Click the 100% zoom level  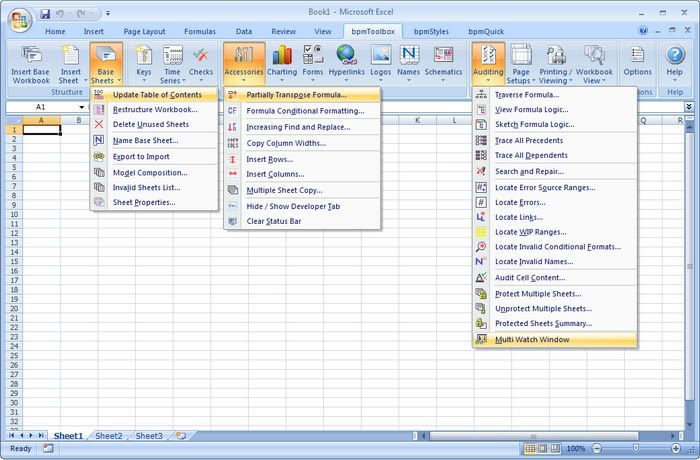pyautogui.click(x=576, y=448)
